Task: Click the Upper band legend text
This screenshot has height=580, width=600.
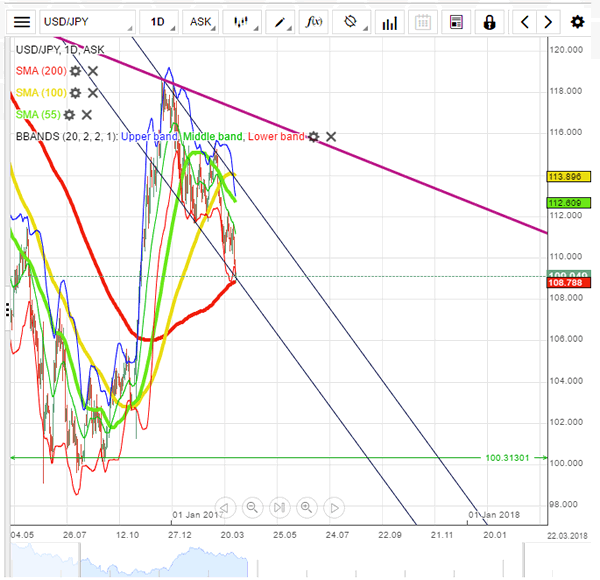Action: click(x=150, y=137)
